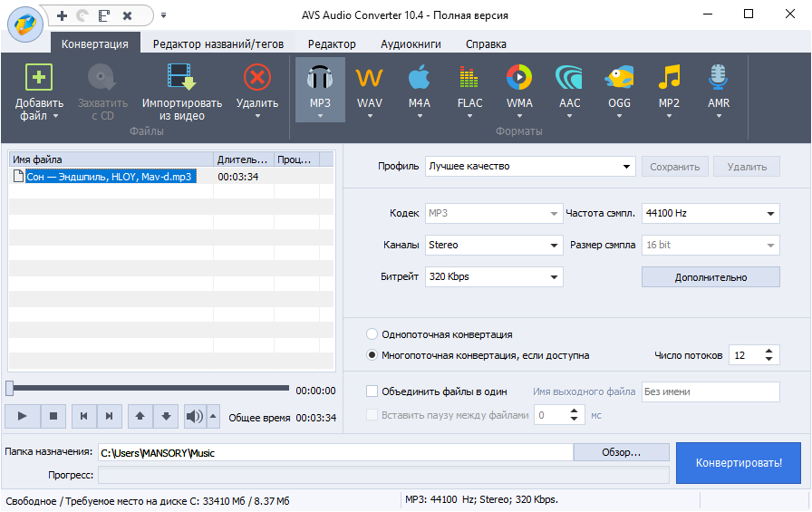The image size is (812, 512).
Task: Click the quick access X remove icon
Action: [127, 16]
